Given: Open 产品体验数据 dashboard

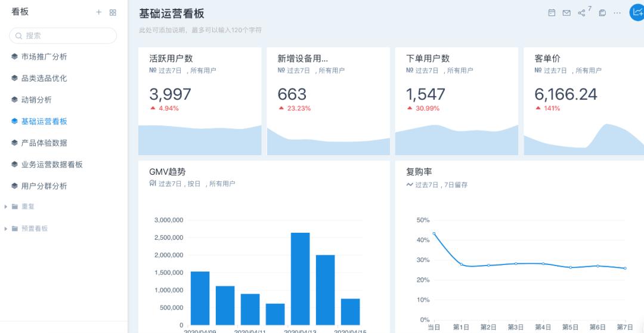Looking at the screenshot, I should 44,143.
